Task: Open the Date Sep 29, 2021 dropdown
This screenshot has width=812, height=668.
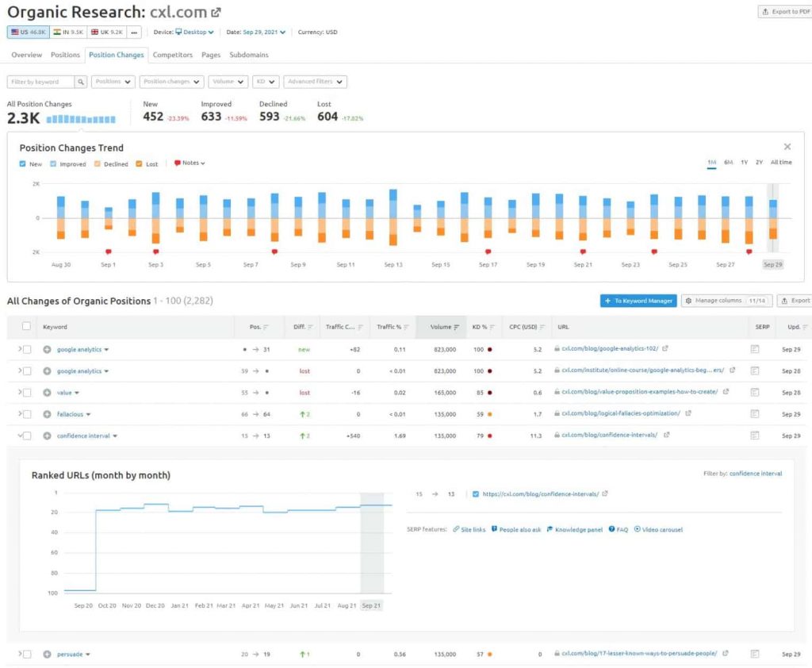Action: pos(264,32)
